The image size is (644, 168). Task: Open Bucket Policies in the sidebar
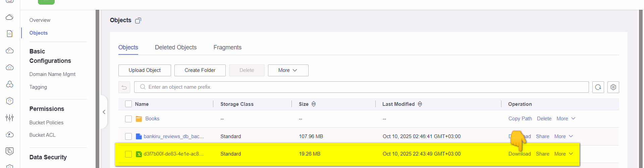(46, 123)
